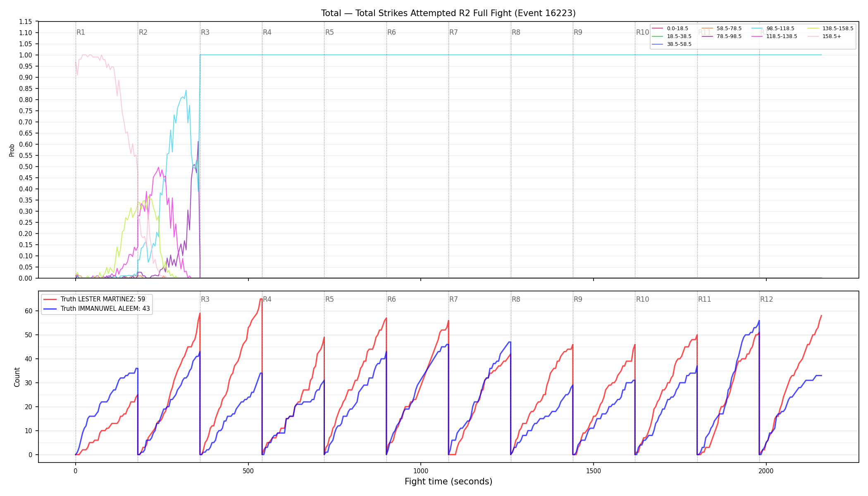Select the 38.5-58.5 legend entry

[x=672, y=44]
